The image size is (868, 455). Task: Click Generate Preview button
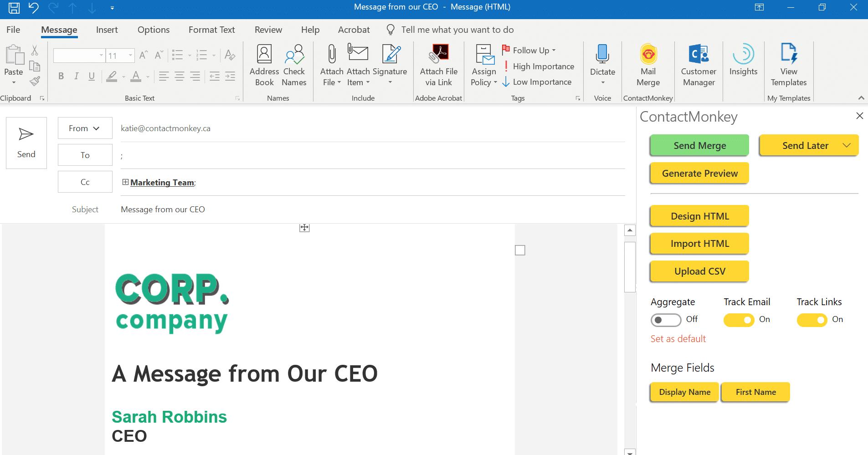699,173
